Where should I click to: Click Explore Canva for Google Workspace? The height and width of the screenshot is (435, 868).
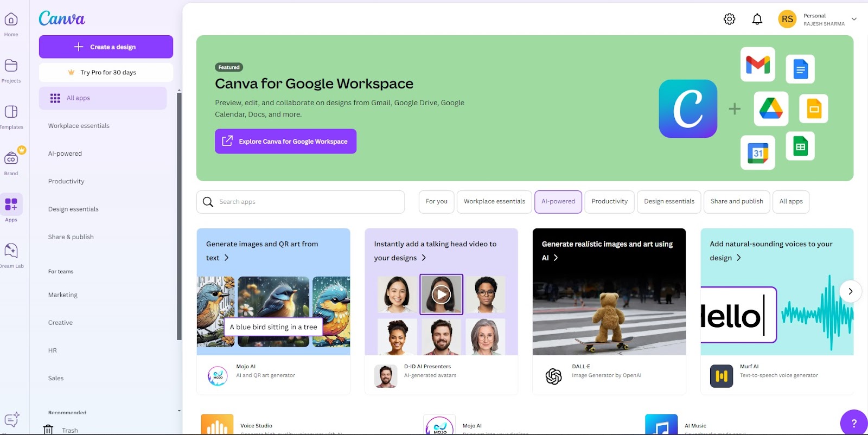coord(285,141)
